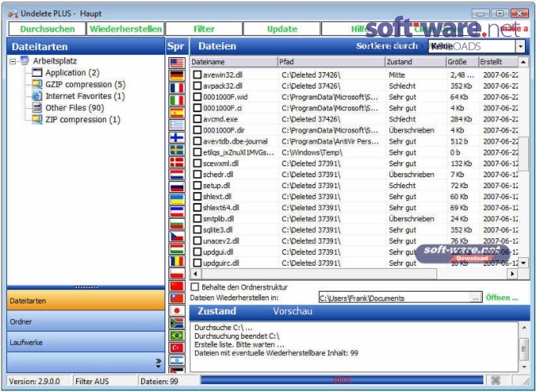The image size is (536, 392).
Task: Choose the Taiwanese flag language icon
Action: 177,298
